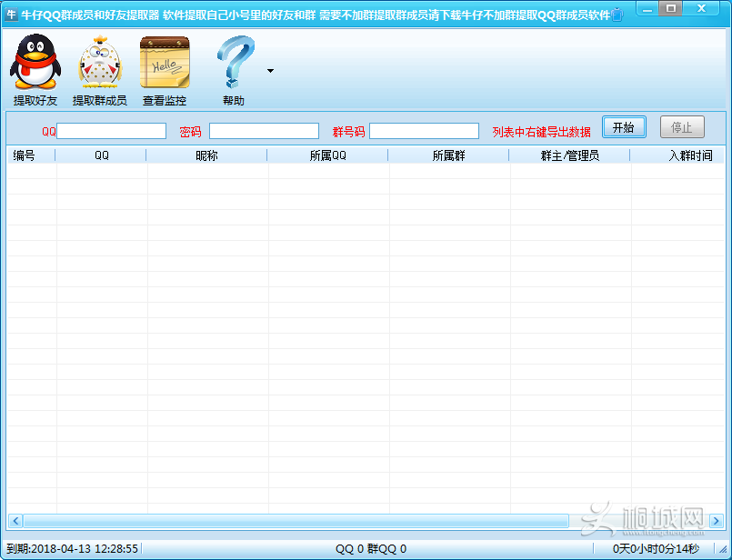Maximize the application window

click(x=671, y=9)
